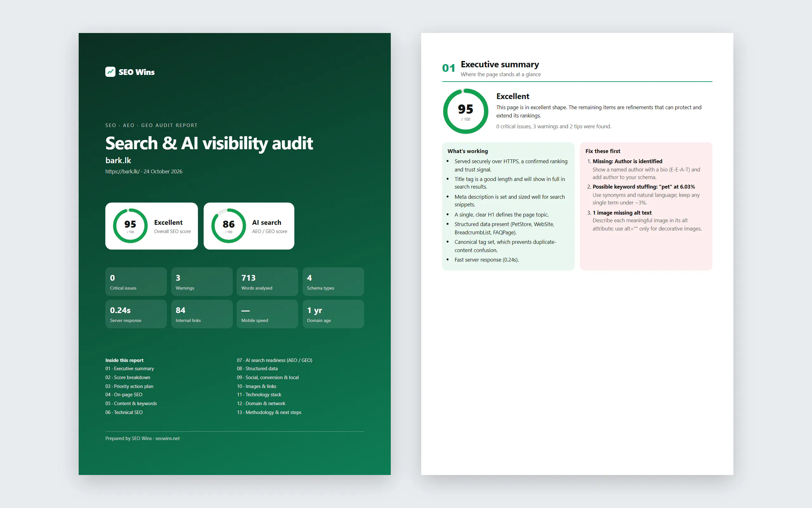Click the Prepared by SEO Wins footer text

pyautogui.click(x=142, y=438)
